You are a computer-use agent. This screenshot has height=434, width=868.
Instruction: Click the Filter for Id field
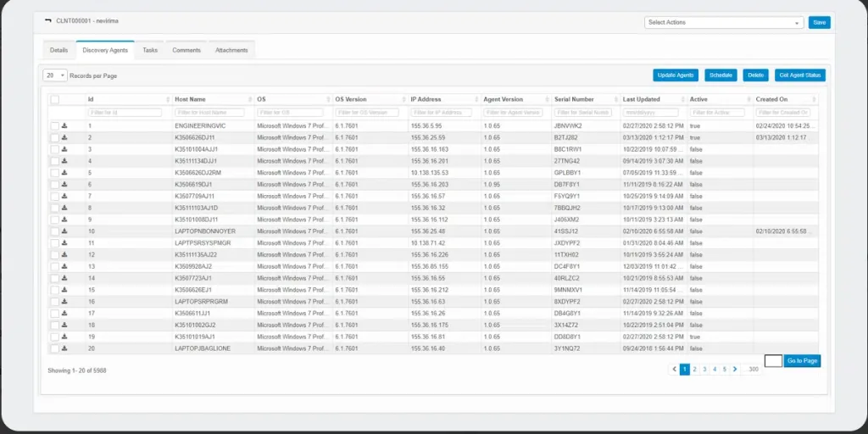(x=125, y=113)
